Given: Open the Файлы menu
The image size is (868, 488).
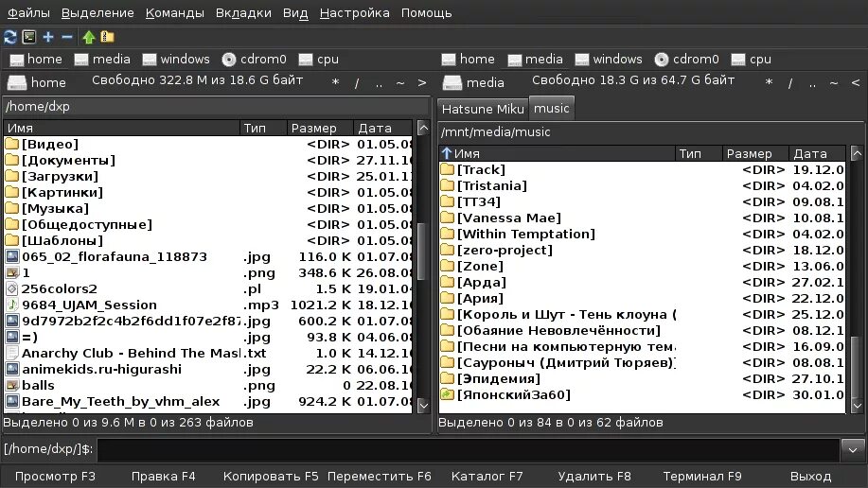Looking at the screenshot, I should (28, 12).
